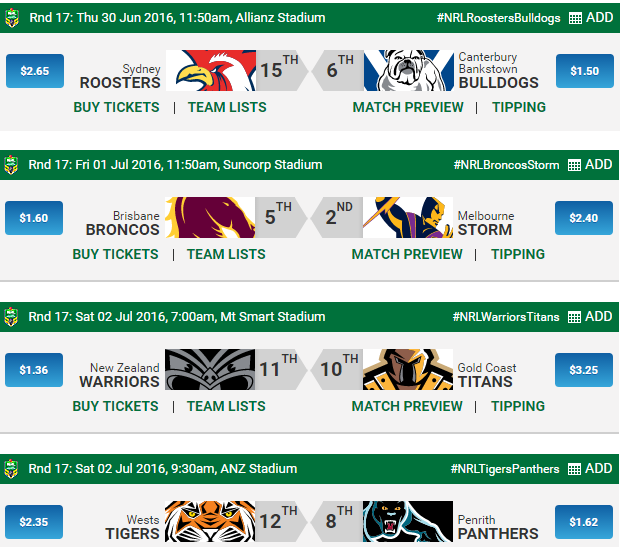Choose the $1.62 Panthers odds button
621x554 pixels.
[584, 522]
